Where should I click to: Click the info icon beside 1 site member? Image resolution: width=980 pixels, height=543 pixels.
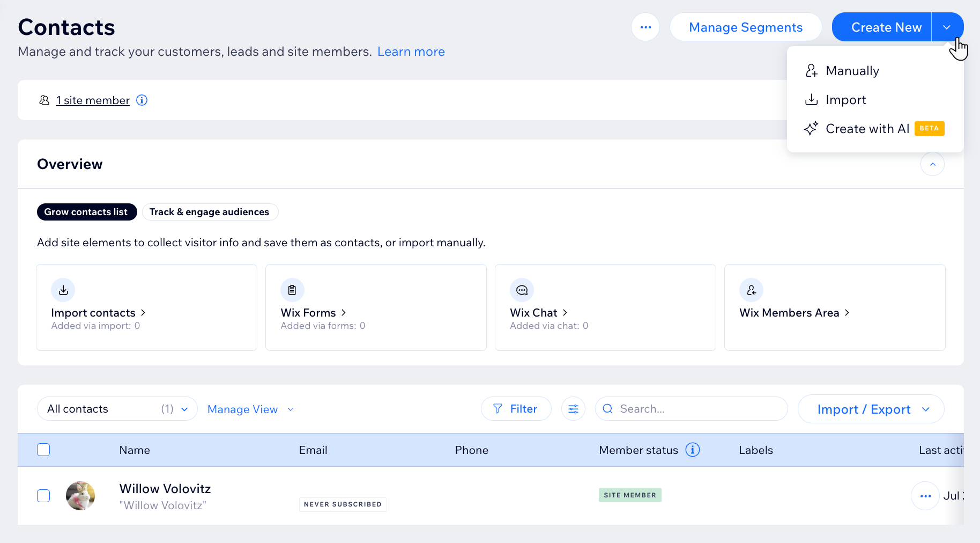(142, 100)
